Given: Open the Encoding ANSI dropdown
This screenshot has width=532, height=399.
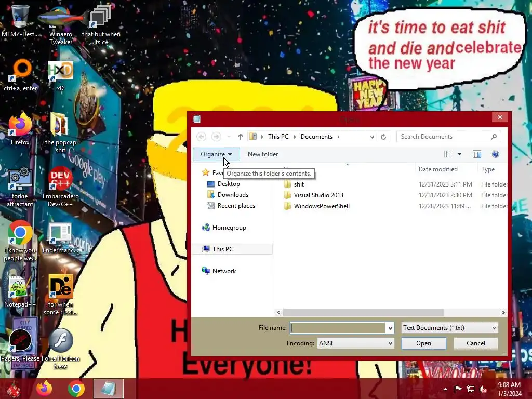Looking at the screenshot, I should (355, 343).
